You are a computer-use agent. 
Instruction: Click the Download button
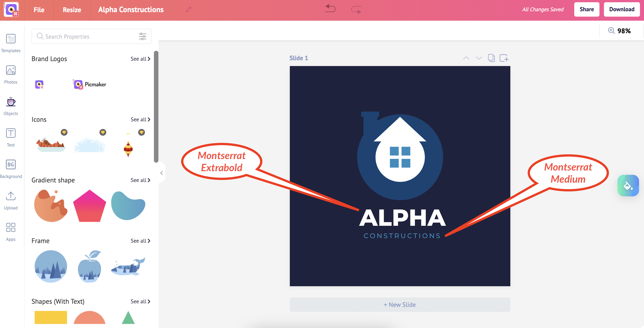coord(621,9)
